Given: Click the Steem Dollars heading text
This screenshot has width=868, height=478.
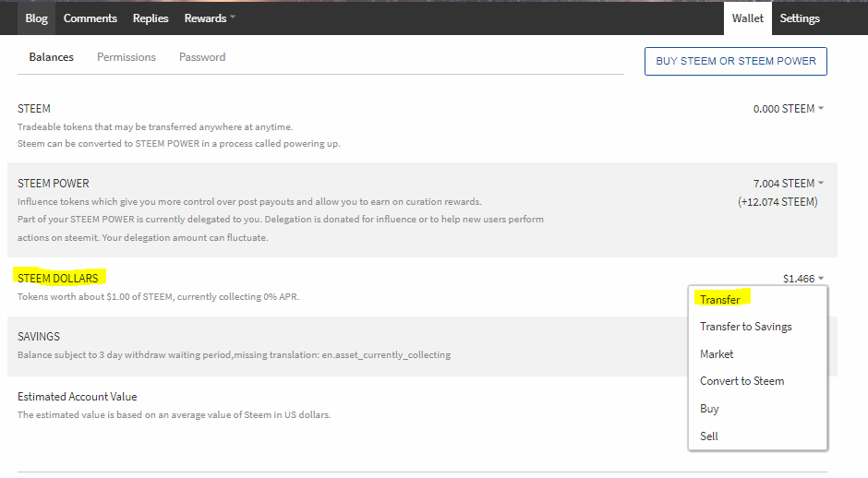Looking at the screenshot, I should 57,278.
